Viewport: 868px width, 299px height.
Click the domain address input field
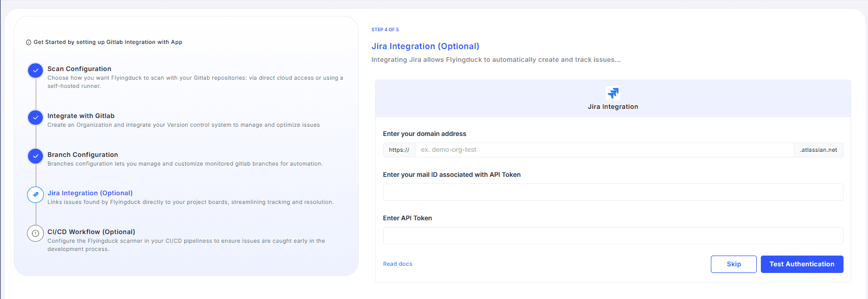pos(604,150)
